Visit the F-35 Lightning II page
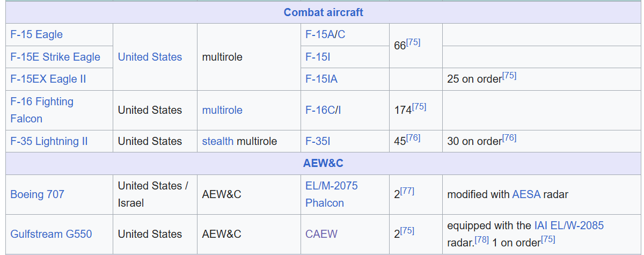Image resolution: width=644 pixels, height=255 pixels. 49,141
